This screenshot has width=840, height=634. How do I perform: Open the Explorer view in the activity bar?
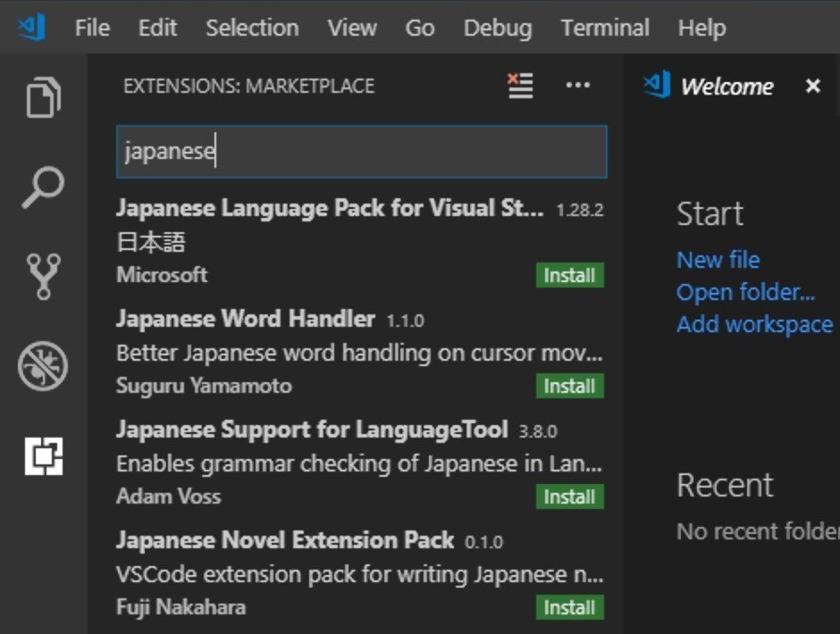click(x=44, y=97)
